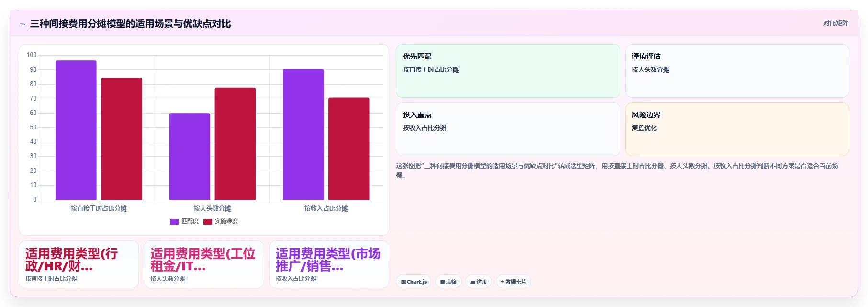The image size is (868, 307).
Task: Open the 投入重点 matrix card
Action: click(508, 129)
